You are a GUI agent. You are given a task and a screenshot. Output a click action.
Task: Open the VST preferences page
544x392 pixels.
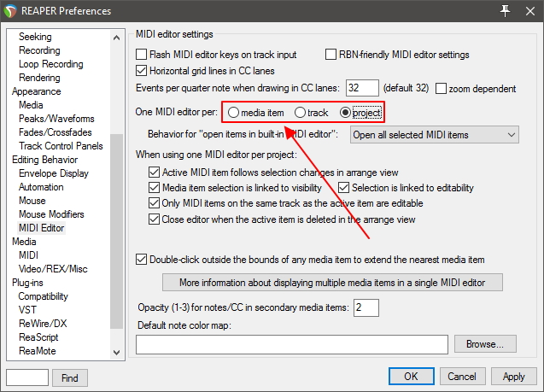pyautogui.click(x=27, y=310)
